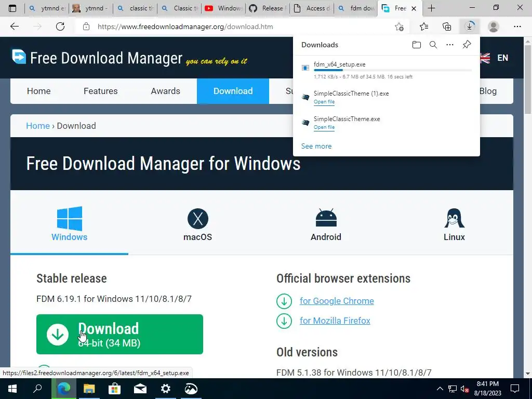Open Microsoft Store from the taskbar

[x=115, y=389]
